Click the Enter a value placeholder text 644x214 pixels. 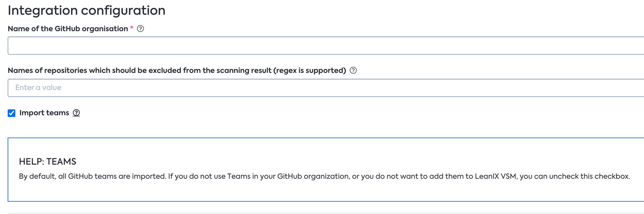[38, 88]
